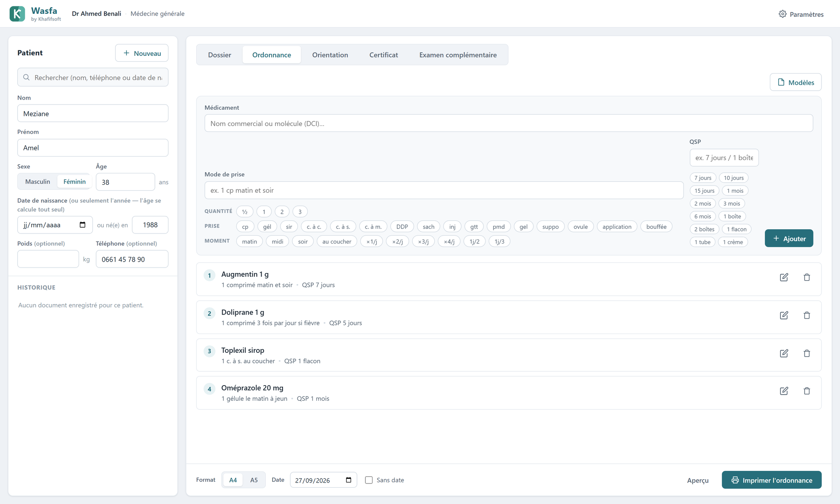Edit the Augmentin 1 g prescription line

pos(784,277)
